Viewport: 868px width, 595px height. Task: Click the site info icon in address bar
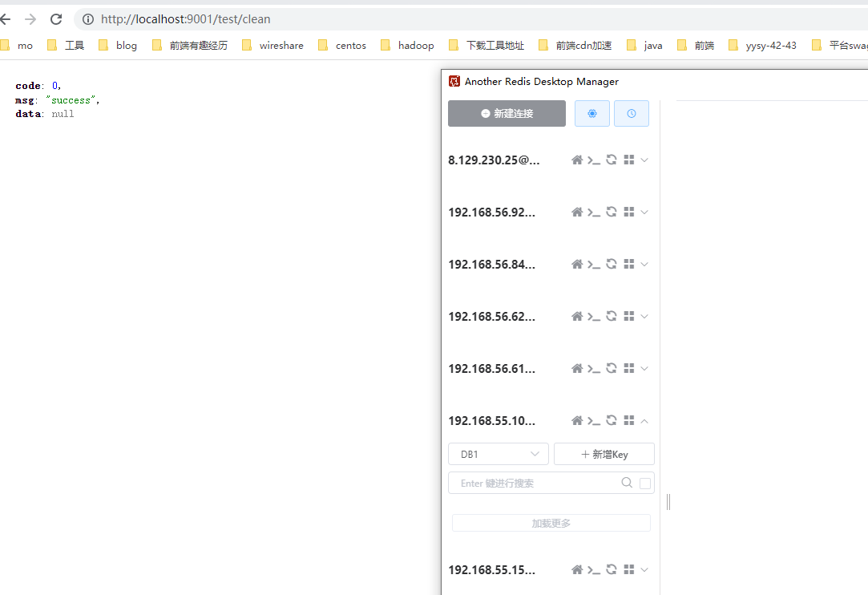tap(88, 19)
